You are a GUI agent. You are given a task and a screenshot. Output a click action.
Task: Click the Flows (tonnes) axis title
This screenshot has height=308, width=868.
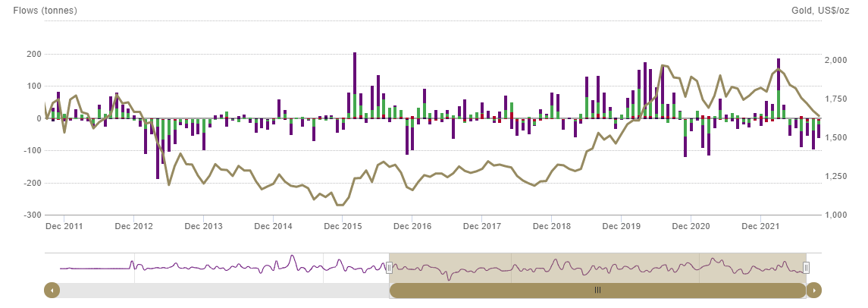coord(45,11)
